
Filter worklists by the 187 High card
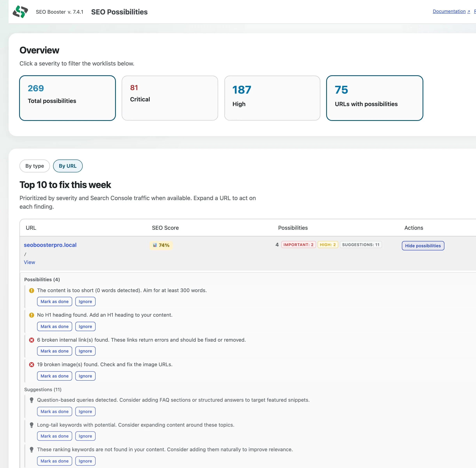click(272, 98)
